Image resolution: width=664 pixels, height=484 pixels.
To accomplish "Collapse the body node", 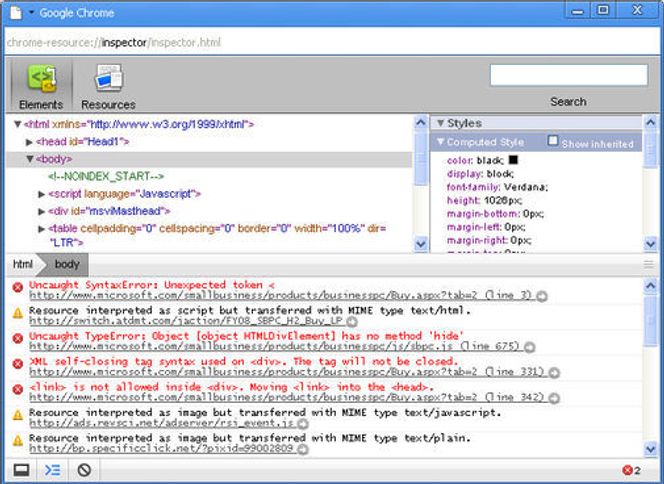I will 30,159.
